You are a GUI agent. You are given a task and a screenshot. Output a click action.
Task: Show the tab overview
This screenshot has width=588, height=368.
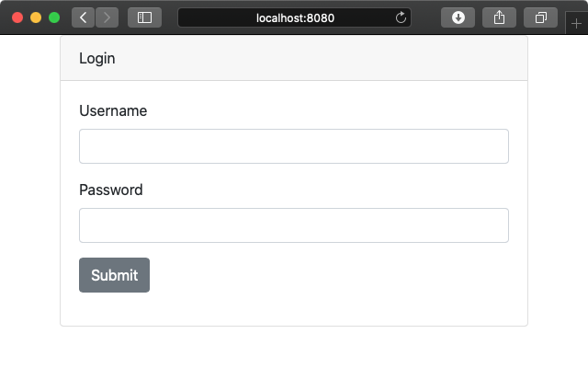click(540, 17)
